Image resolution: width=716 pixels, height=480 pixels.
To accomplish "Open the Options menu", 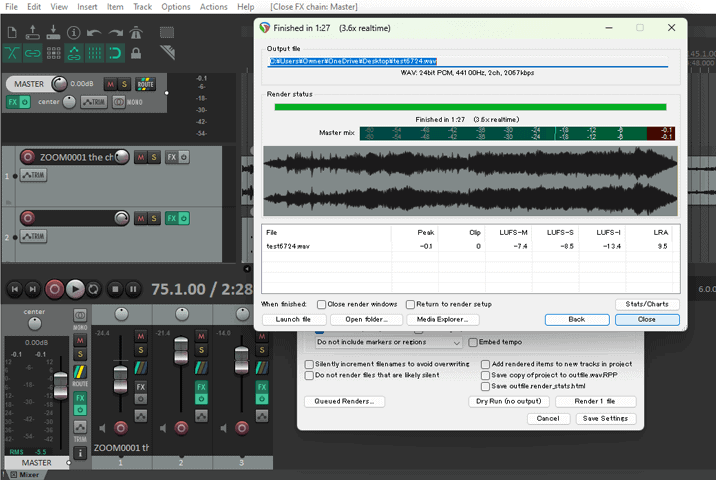I will [x=175, y=7].
